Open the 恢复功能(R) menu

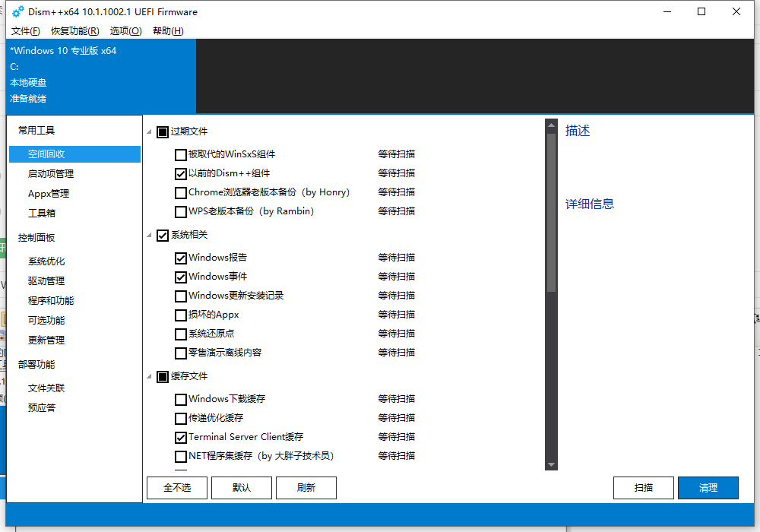pos(75,31)
